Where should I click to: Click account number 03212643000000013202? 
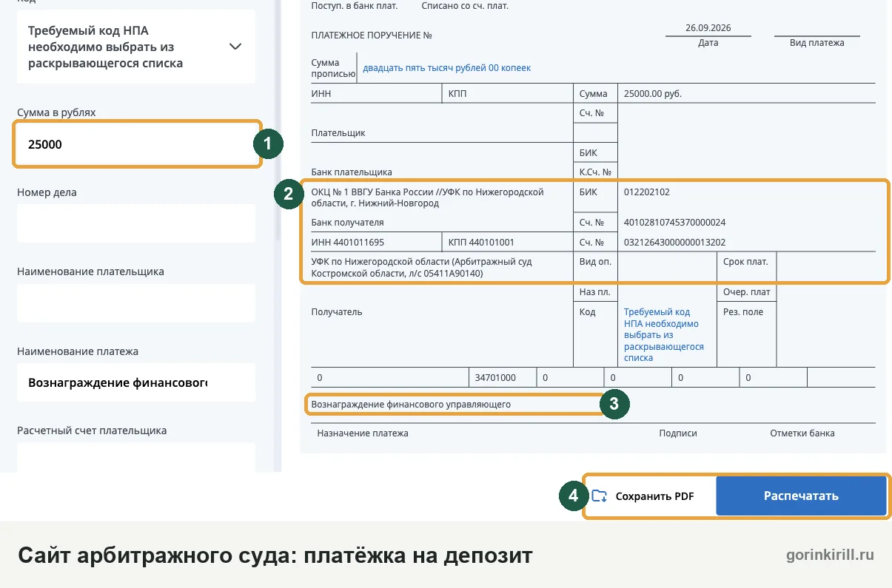(674, 242)
